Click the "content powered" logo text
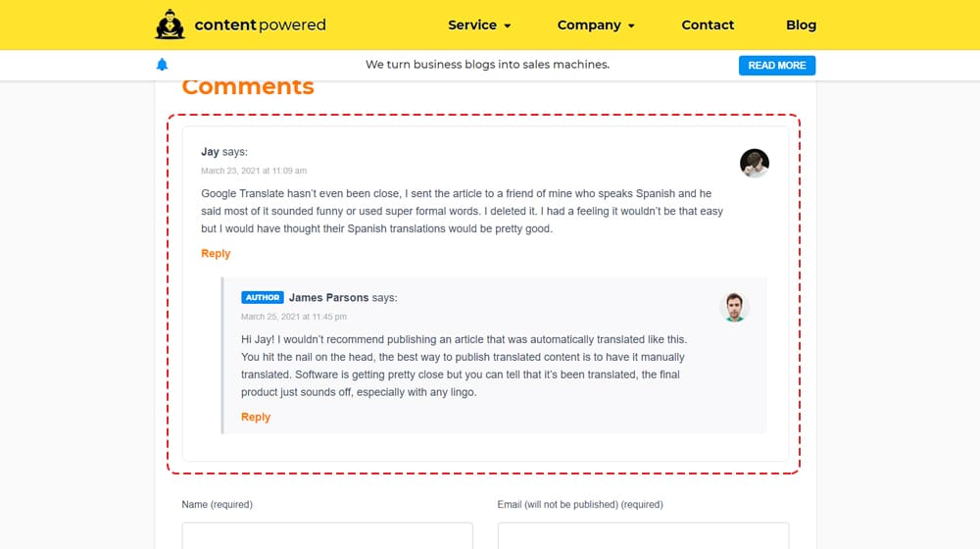 coord(260,25)
